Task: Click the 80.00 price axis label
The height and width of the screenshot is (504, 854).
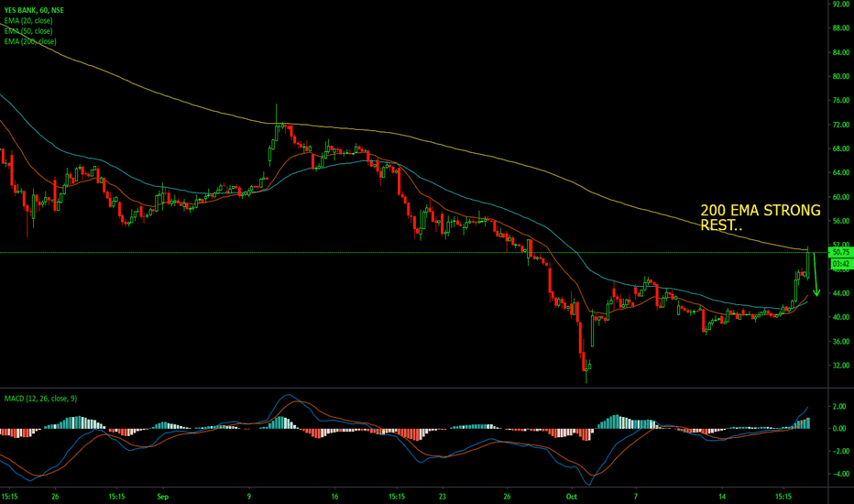Action: tap(841, 76)
